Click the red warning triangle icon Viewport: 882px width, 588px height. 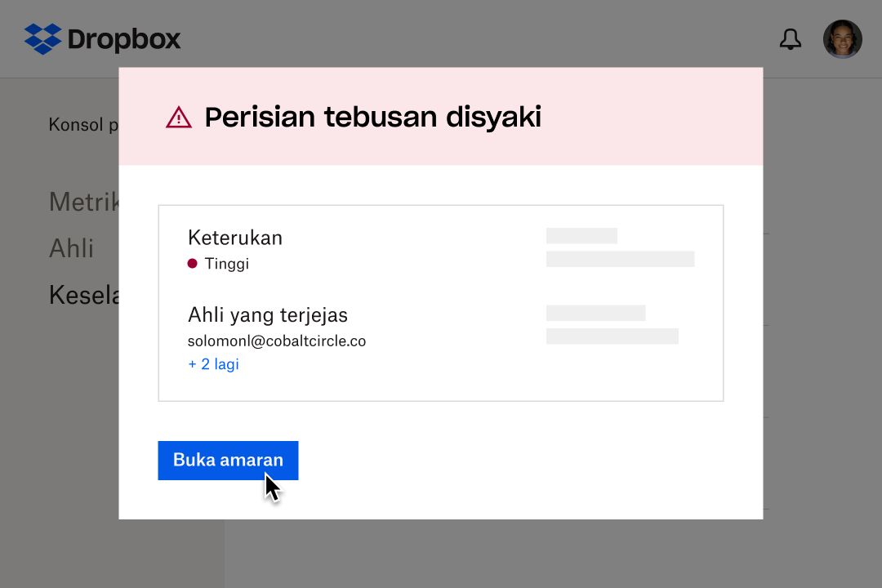click(x=177, y=118)
